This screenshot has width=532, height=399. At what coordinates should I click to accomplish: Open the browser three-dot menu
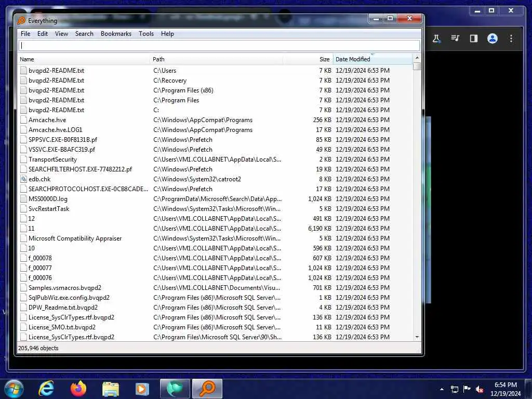pos(511,38)
